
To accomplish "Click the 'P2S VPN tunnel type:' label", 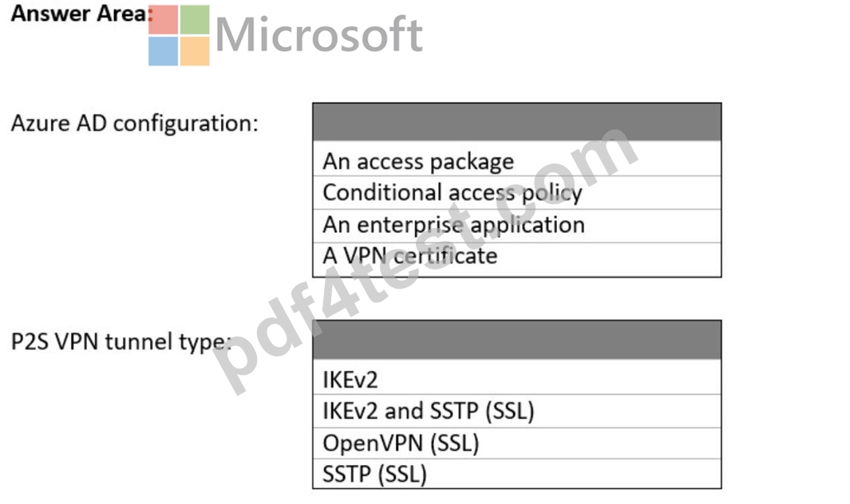I will click(x=121, y=342).
